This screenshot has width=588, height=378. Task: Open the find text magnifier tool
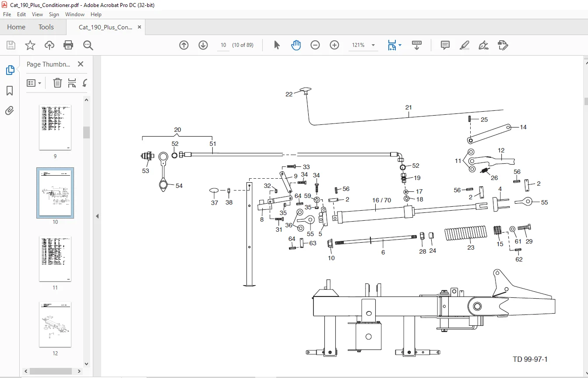coord(88,45)
